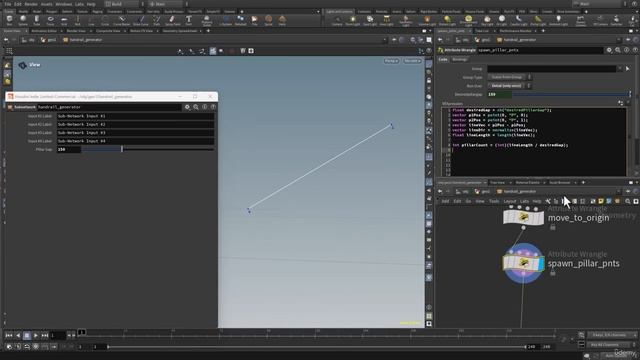
Task: Click back arrow in parameter pane path bar
Action: coord(440,40)
